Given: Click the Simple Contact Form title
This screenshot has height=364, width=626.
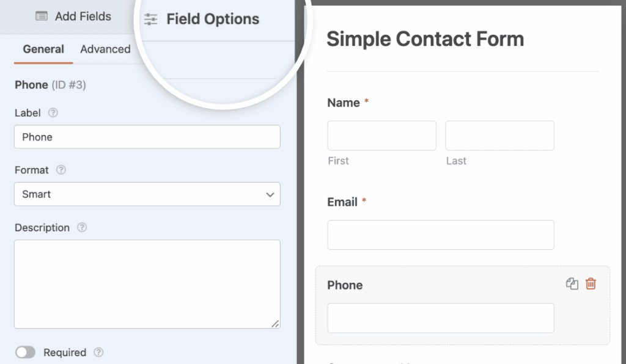Looking at the screenshot, I should (425, 38).
